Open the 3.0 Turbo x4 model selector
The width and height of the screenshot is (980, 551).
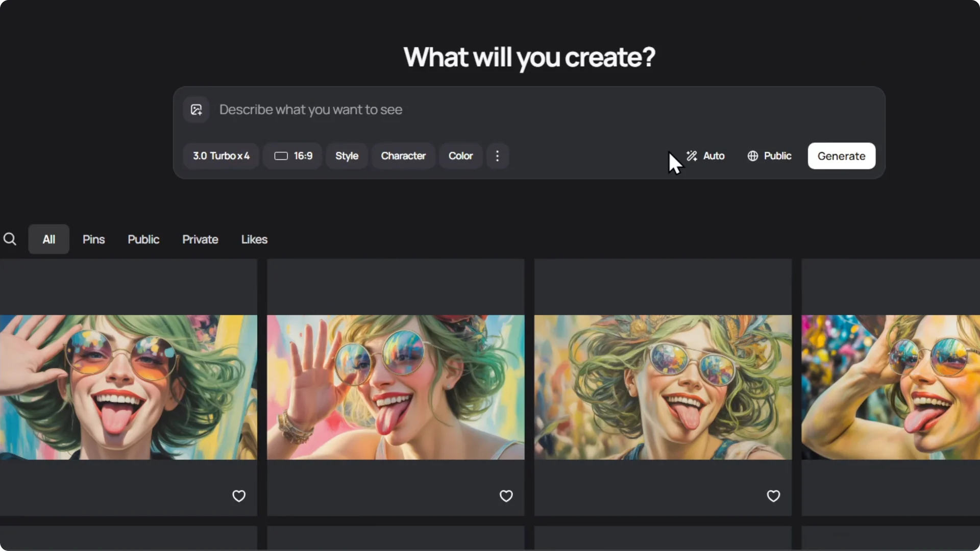tap(220, 156)
